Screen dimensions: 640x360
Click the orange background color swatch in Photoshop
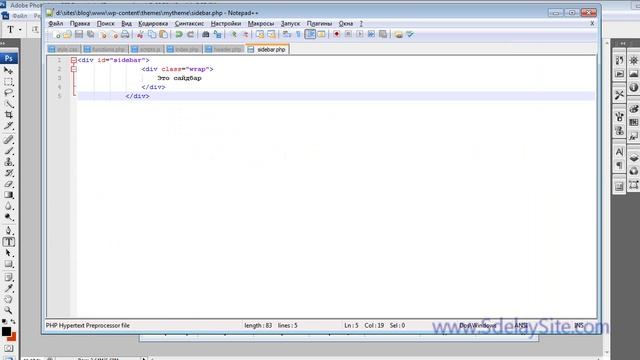point(13,337)
